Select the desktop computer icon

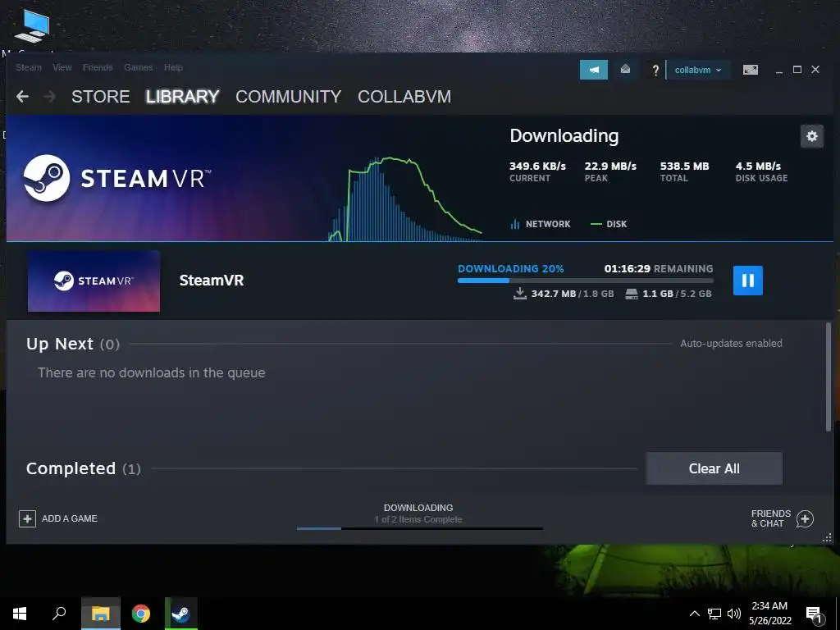[32, 25]
